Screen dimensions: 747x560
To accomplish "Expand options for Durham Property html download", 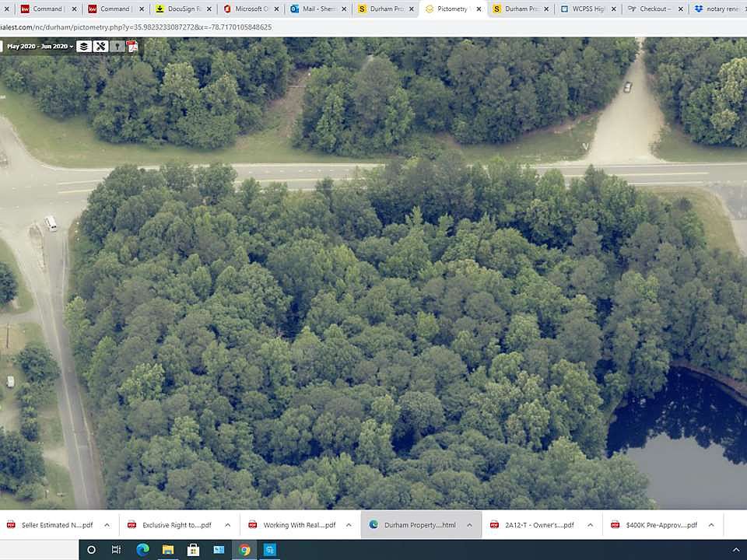I will tap(469, 525).
